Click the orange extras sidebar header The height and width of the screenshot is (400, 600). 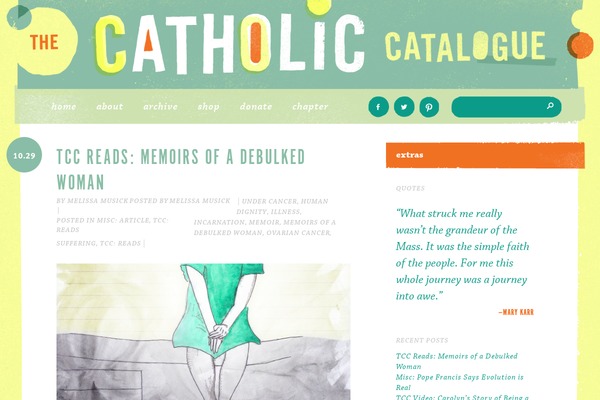pyautogui.click(x=485, y=155)
